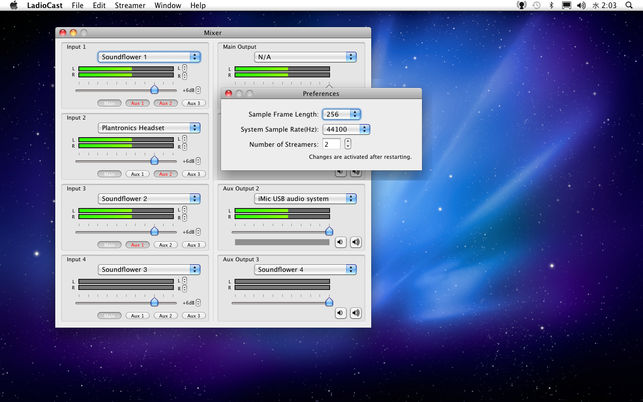Open the Edit menu
Image resolution: width=643 pixels, height=402 pixels.
(x=99, y=5)
